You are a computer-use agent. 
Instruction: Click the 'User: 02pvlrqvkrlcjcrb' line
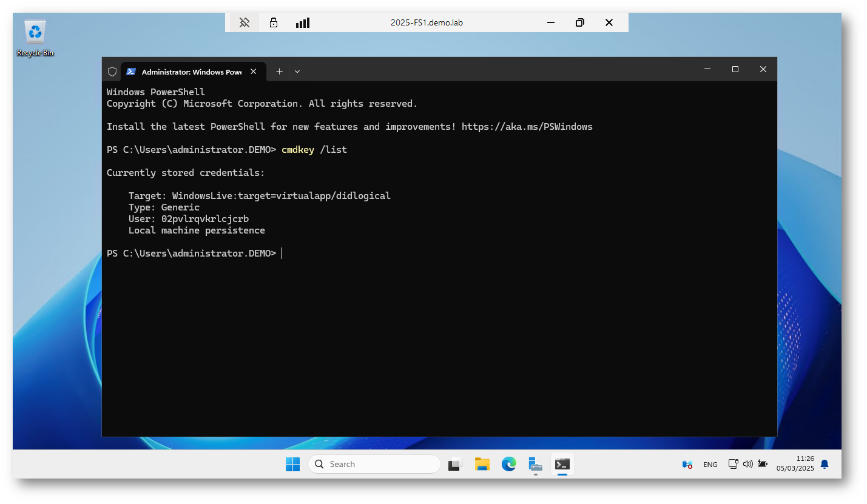pyautogui.click(x=189, y=219)
